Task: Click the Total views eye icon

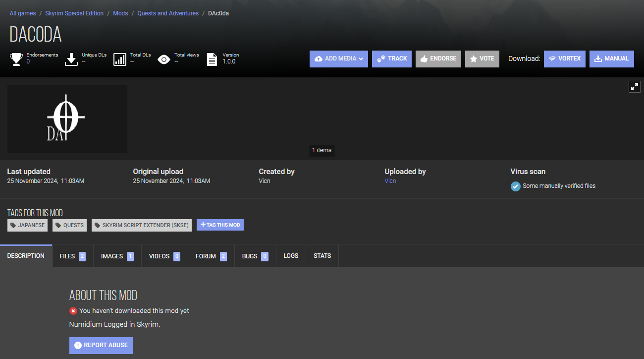Action: (164, 60)
